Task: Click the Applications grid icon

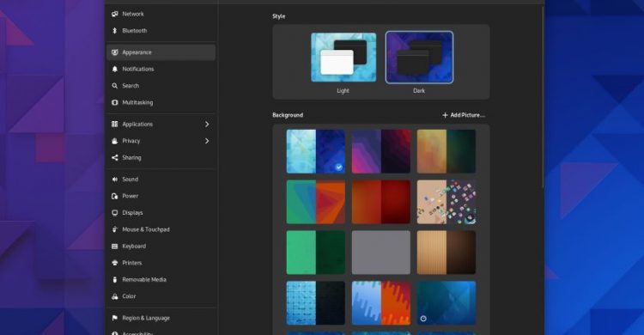Action: pyautogui.click(x=114, y=125)
